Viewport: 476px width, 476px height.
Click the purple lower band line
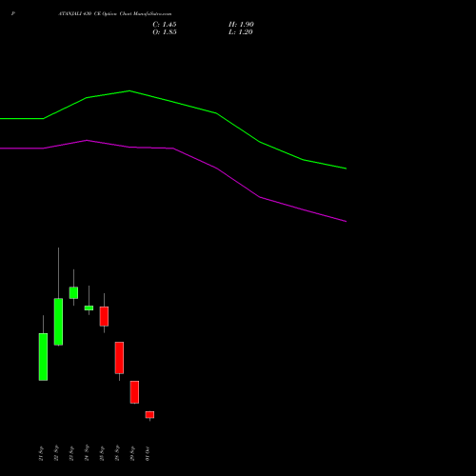173,149
